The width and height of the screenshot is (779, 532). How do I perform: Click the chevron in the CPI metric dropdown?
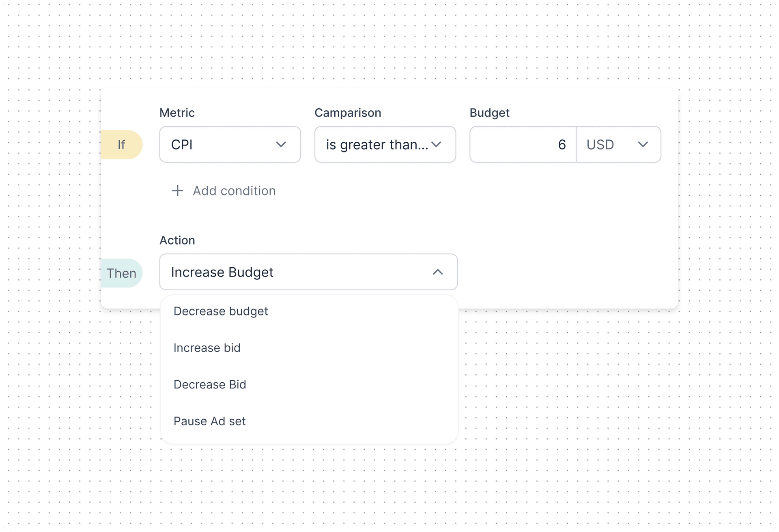pyautogui.click(x=281, y=144)
